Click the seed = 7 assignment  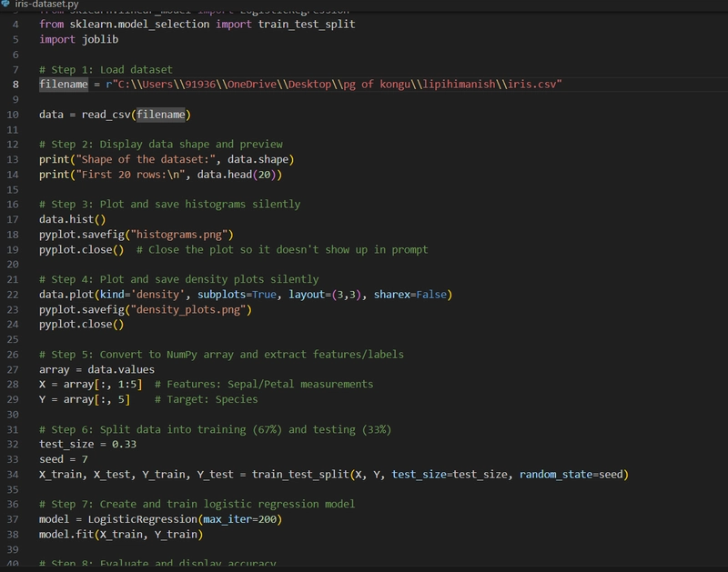[64, 459]
